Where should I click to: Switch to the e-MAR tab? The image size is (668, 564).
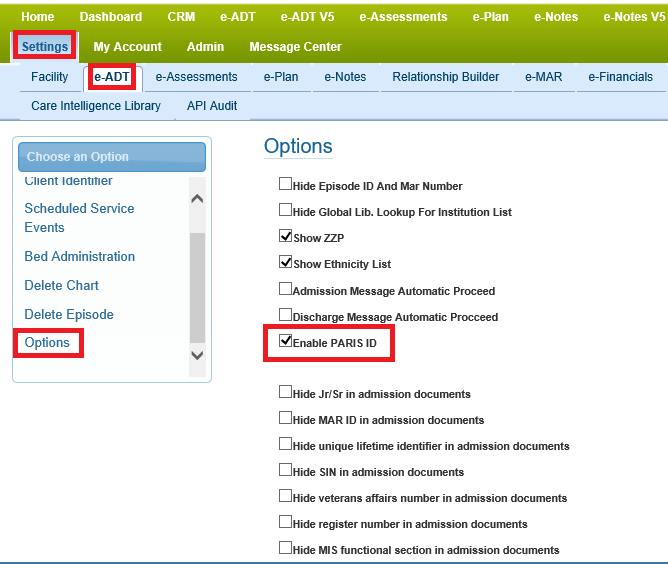click(x=546, y=77)
